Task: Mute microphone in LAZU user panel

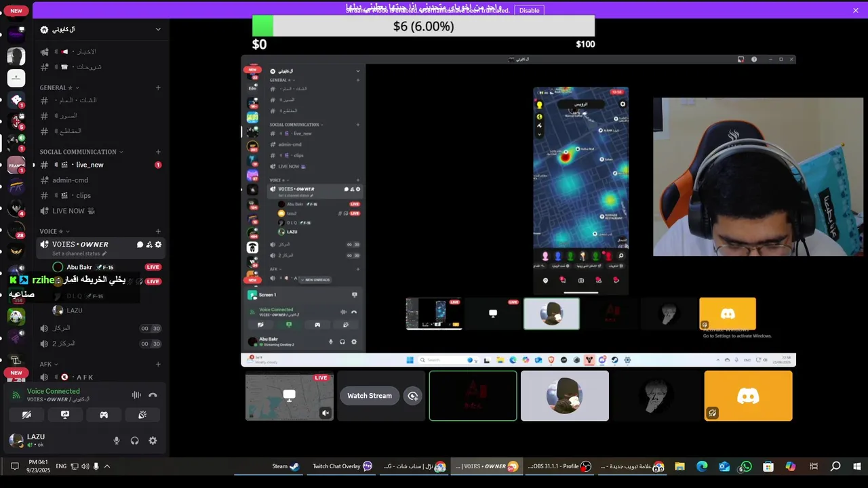Action: coord(117,441)
